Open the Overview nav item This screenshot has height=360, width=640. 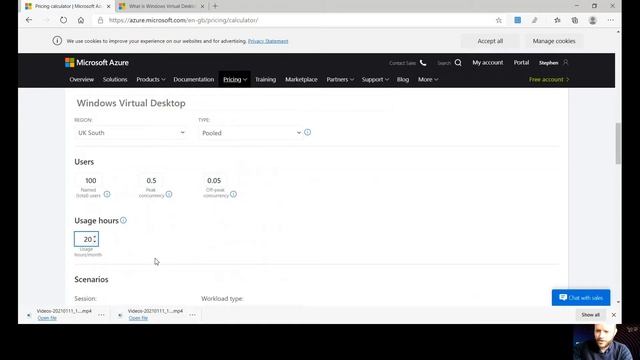click(82, 80)
